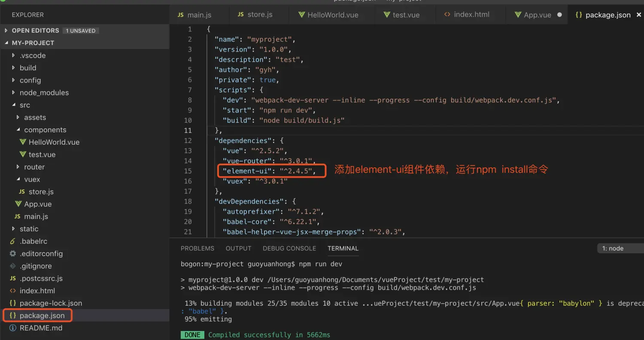Open the HelloWorld.vue editor tab
Image resolution: width=644 pixels, height=340 pixels.
[333, 15]
